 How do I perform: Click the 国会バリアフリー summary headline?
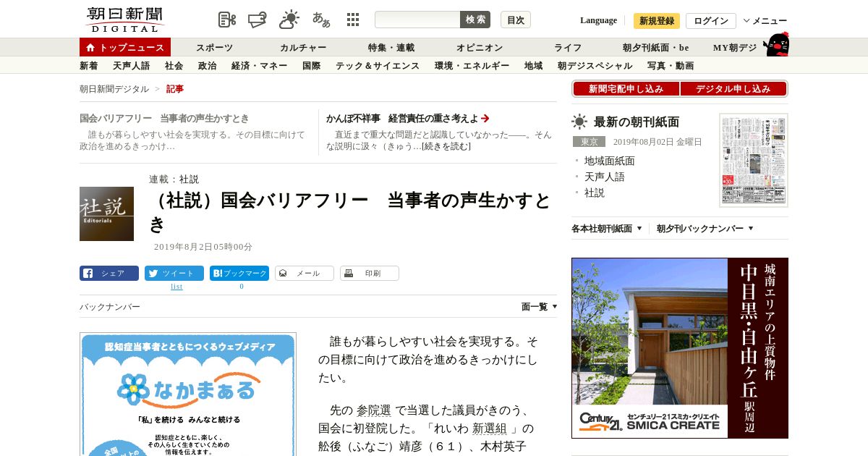(x=164, y=118)
